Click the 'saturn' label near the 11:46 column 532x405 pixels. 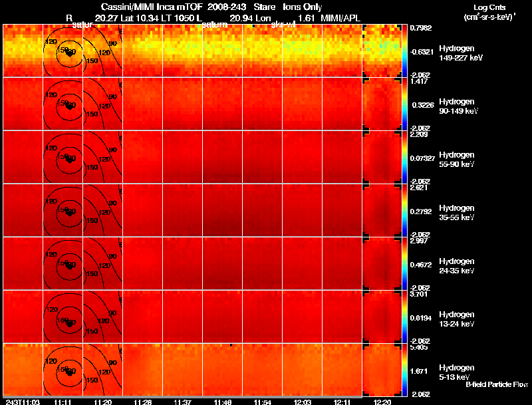(x=215, y=25)
